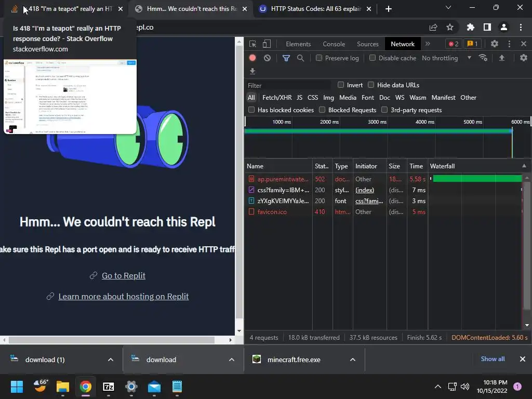The image size is (532, 399).
Task: Show hidden system tray icons
Action: tap(438, 387)
